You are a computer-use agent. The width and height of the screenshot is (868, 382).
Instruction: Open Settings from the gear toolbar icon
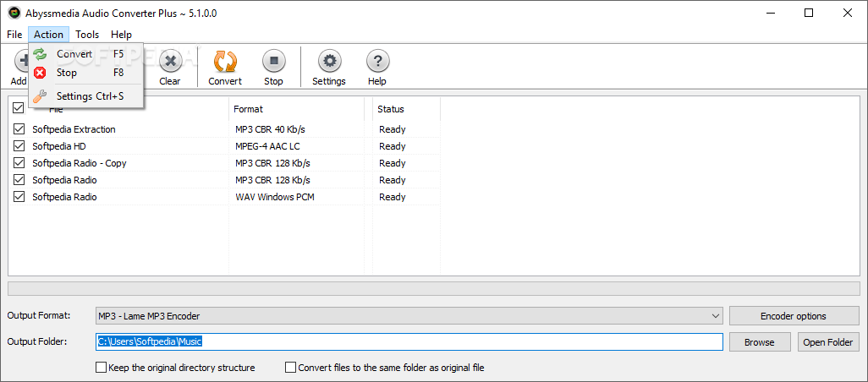[x=329, y=61]
